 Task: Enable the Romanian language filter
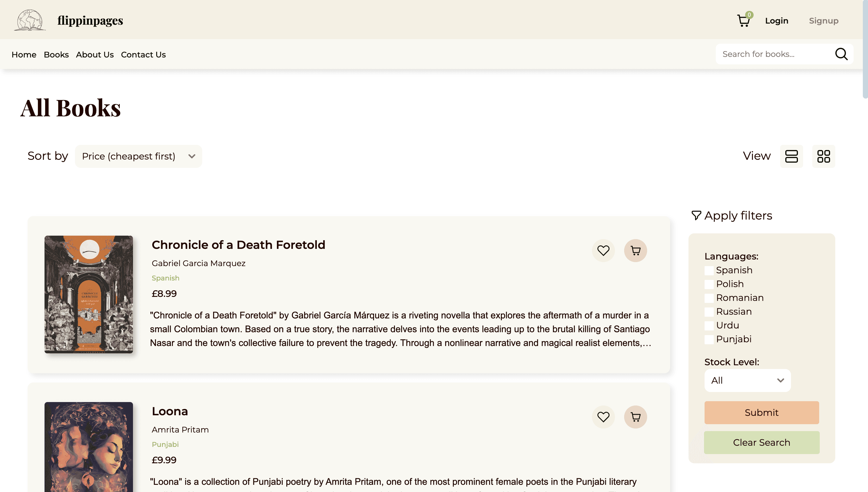(709, 298)
